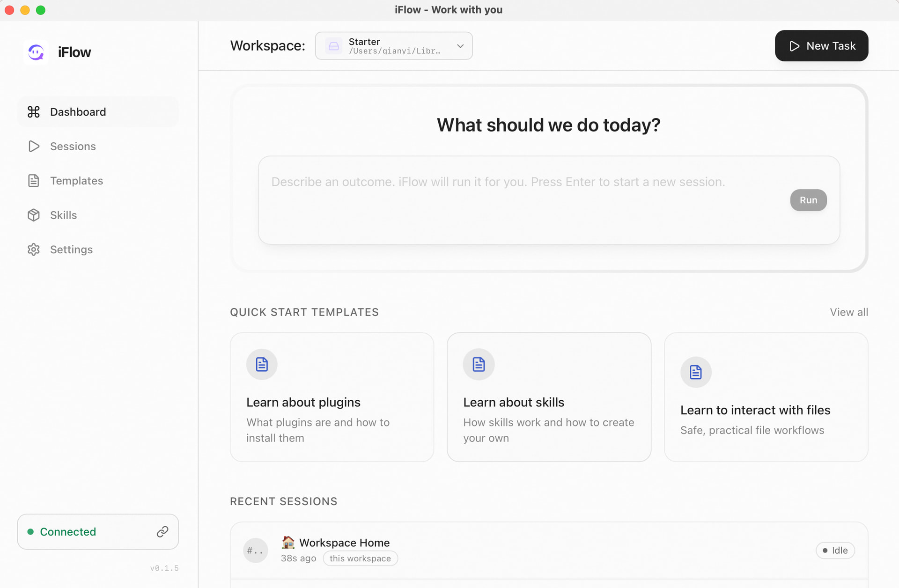Open the Learn to interact with files card
The width and height of the screenshot is (899, 588).
point(766,397)
